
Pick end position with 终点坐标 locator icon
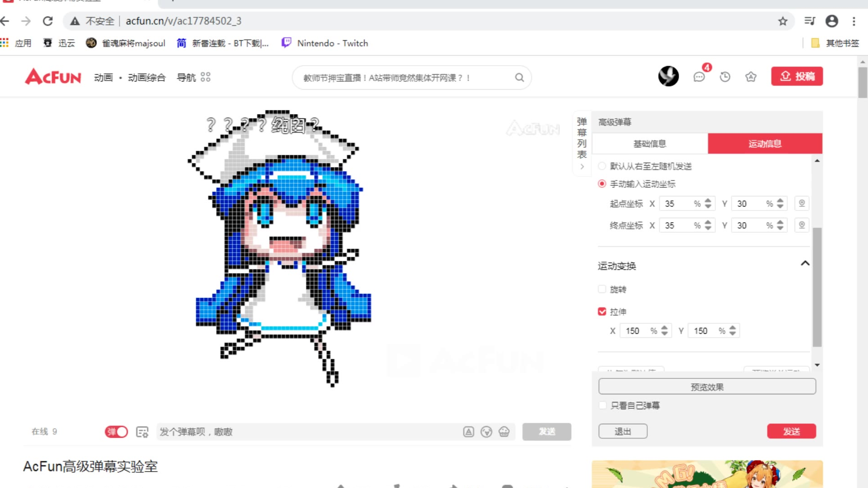[801, 225]
